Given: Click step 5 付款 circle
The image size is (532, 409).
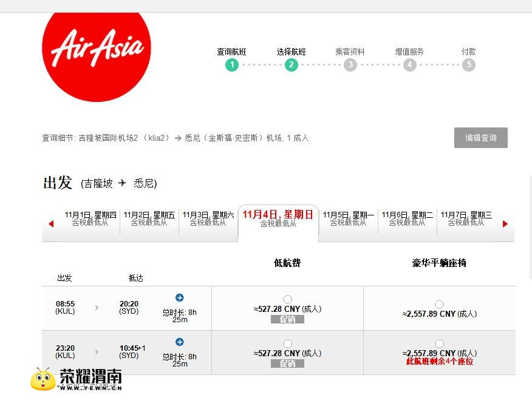Looking at the screenshot, I should [468, 65].
